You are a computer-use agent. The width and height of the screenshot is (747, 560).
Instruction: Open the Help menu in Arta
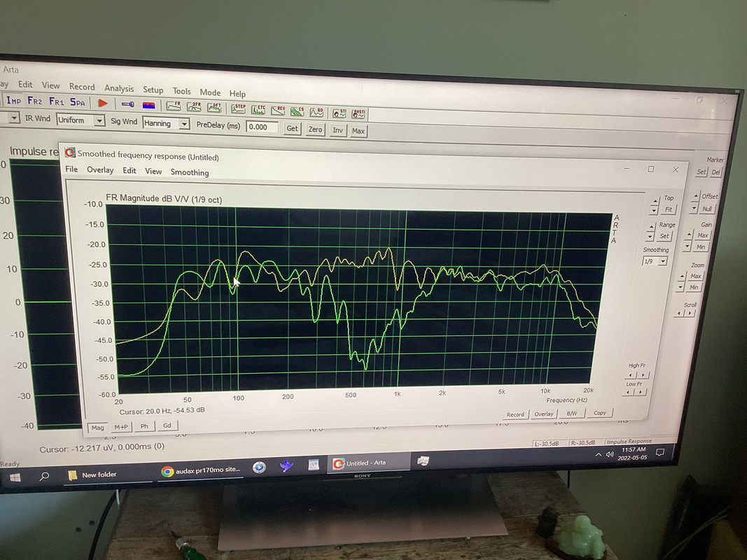pyautogui.click(x=237, y=94)
